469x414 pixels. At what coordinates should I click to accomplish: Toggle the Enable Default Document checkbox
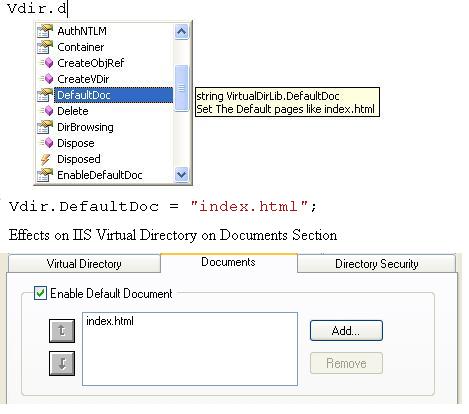pyautogui.click(x=40, y=293)
